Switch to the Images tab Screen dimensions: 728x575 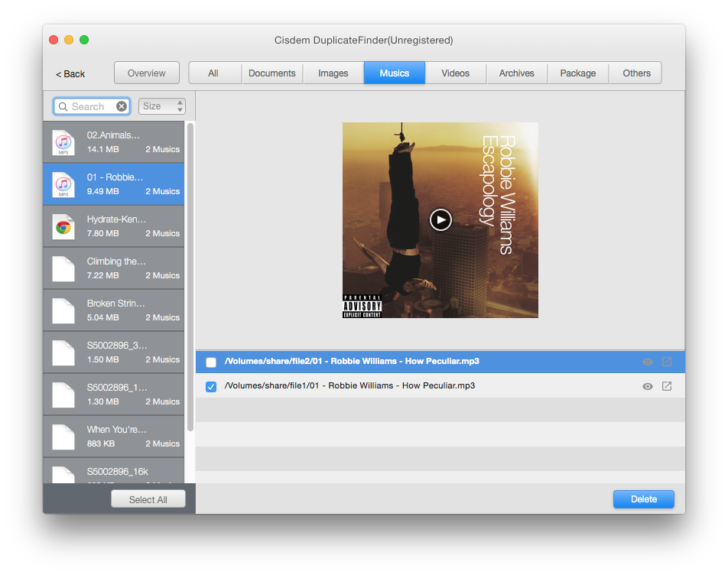pyautogui.click(x=333, y=73)
